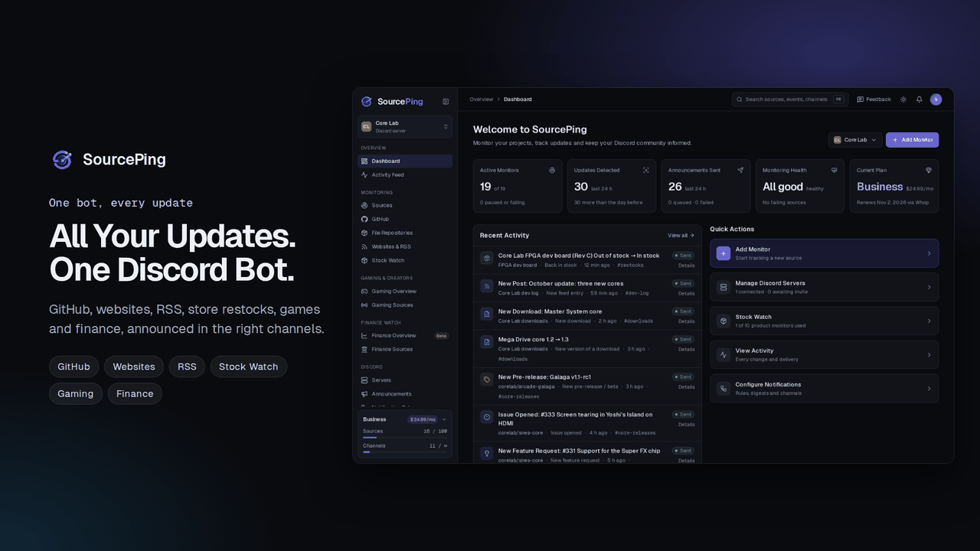The width and height of the screenshot is (980, 551).
Task: Click the Feedback button
Action: pyautogui.click(x=874, y=99)
